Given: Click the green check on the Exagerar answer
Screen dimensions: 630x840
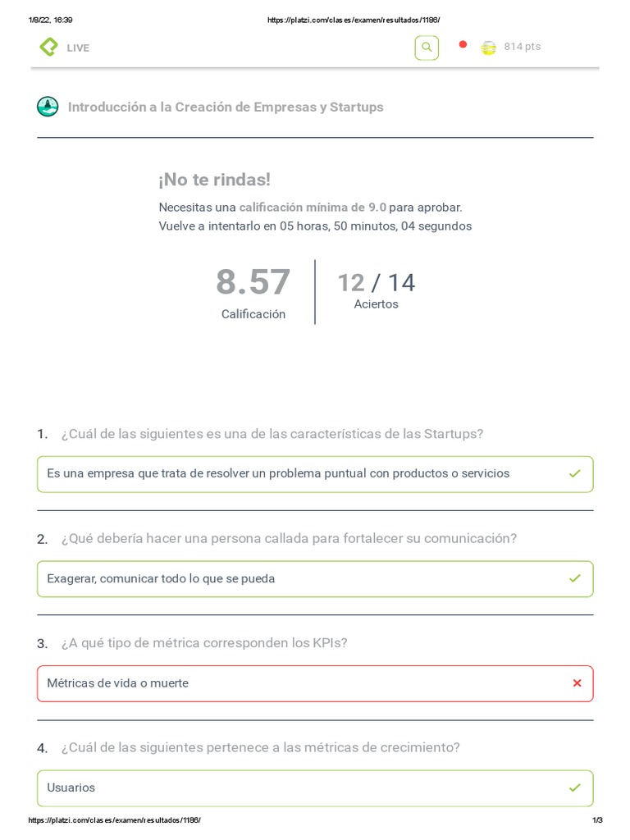Looking at the screenshot, I should [575, 578].
